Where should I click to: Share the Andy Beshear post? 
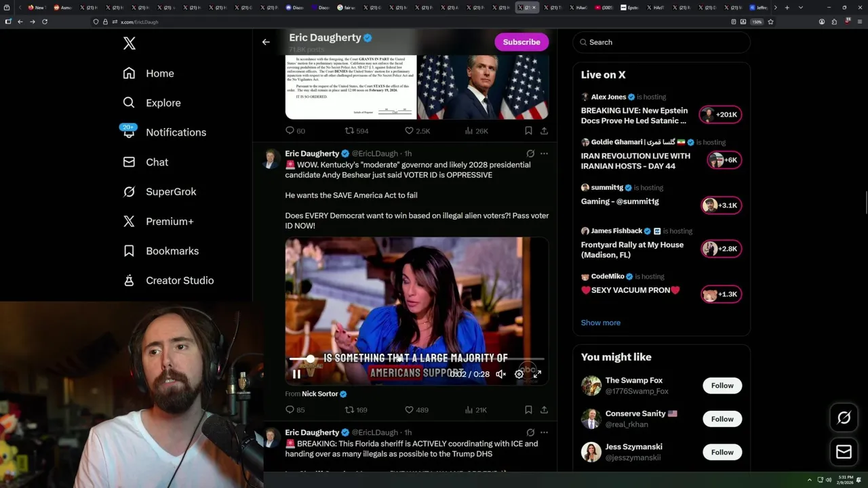[x=544, y=410]
